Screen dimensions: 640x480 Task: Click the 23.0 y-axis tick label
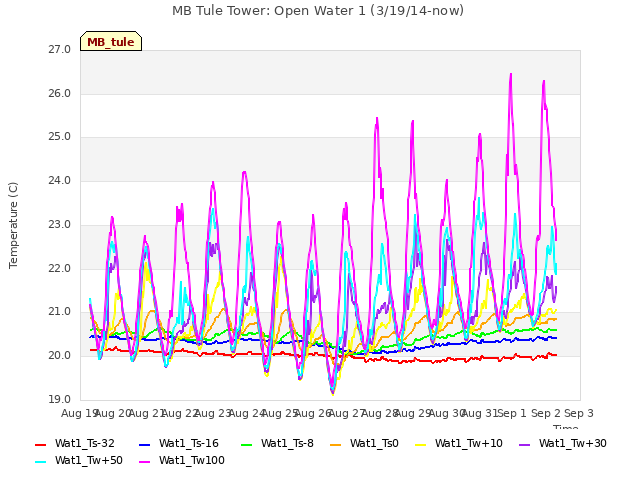(60, 224)
